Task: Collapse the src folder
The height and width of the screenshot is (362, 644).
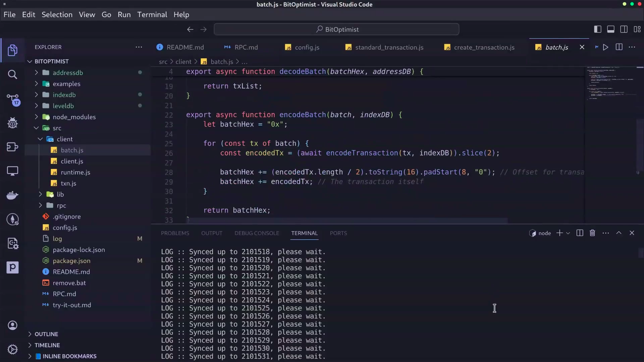Action: [x=57, y=128]
